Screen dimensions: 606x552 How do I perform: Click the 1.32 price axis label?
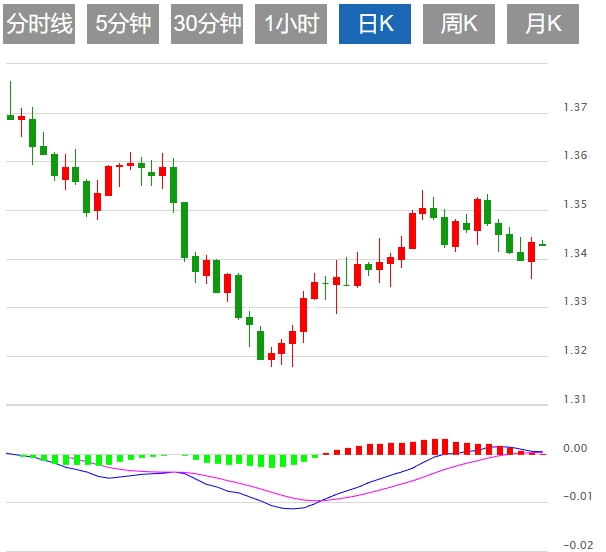tap(575, 350)
